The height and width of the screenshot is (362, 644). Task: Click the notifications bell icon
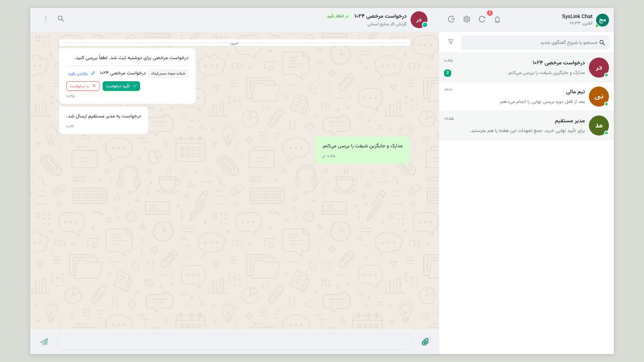coord(497,19)
